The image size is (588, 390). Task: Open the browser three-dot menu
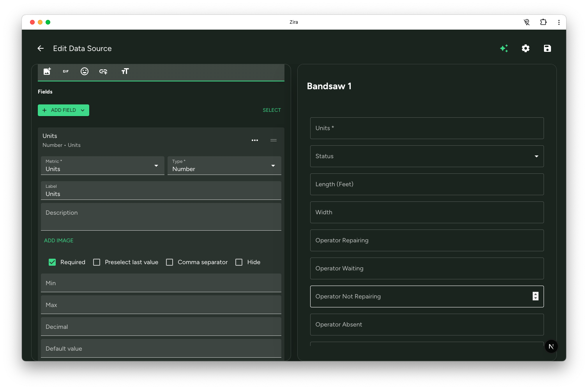(559, 22)
